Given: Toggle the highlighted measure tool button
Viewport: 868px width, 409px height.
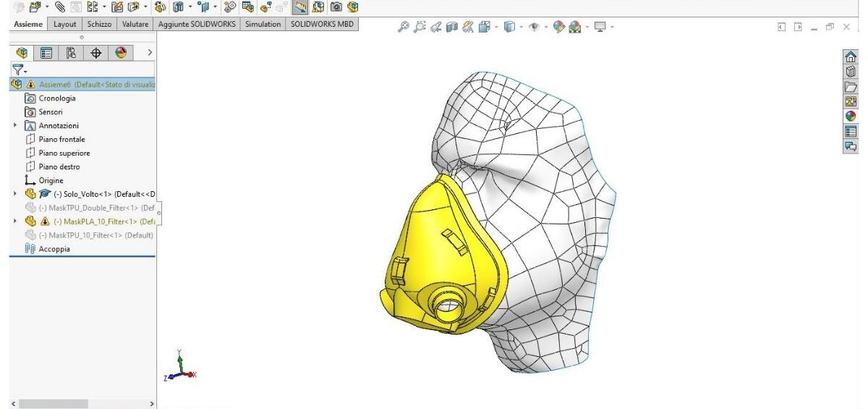Looking at the screenshot, I should 300,7.
